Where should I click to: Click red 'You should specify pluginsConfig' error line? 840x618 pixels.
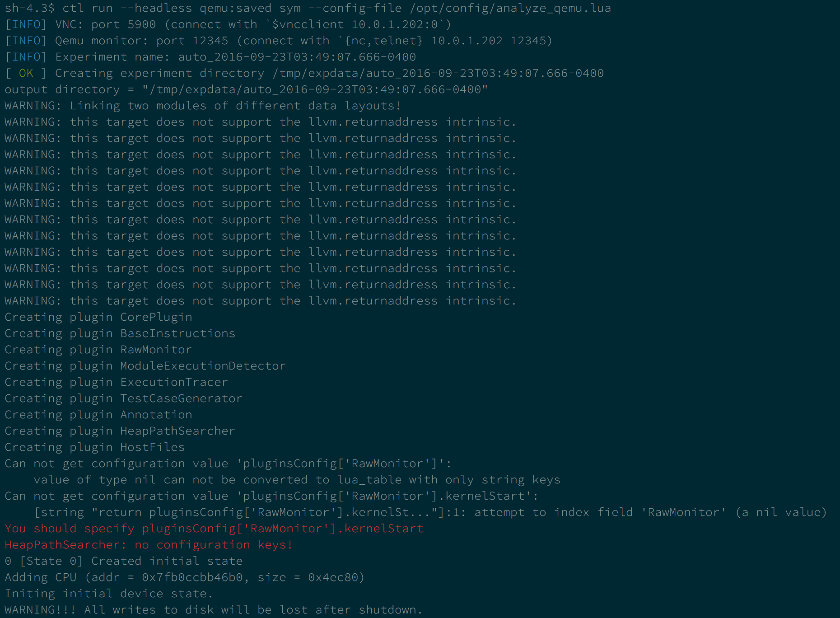[214, 529]
